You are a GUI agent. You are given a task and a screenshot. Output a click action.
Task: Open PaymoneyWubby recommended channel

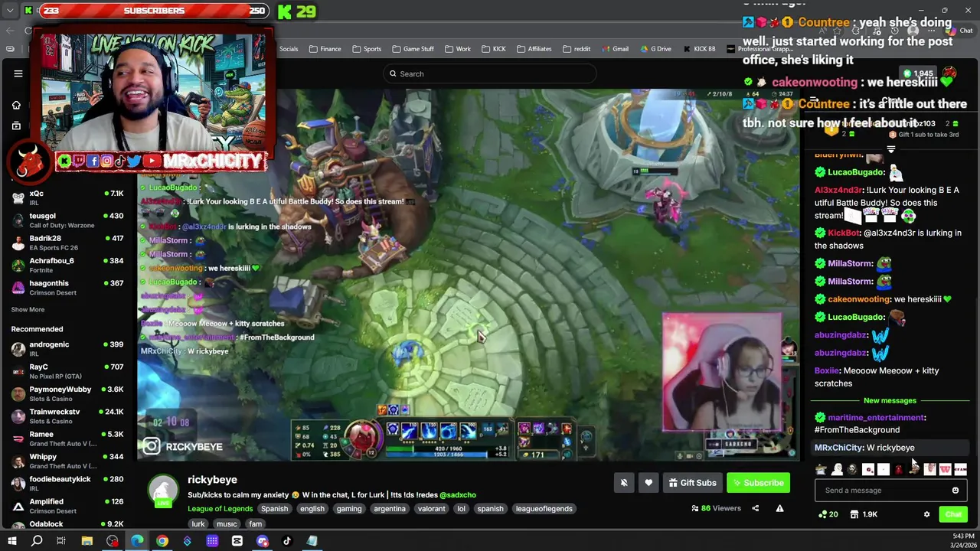[x=67, y=393]
